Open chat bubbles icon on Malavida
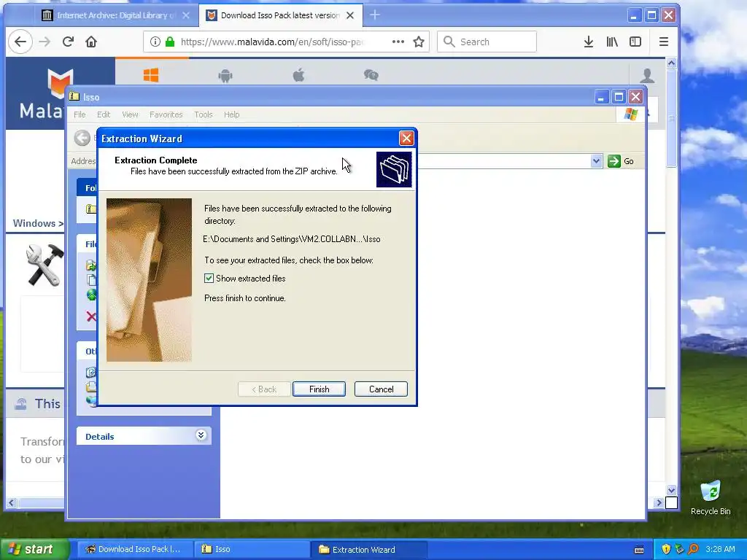747x560 pixels. (x=371, y=75)
